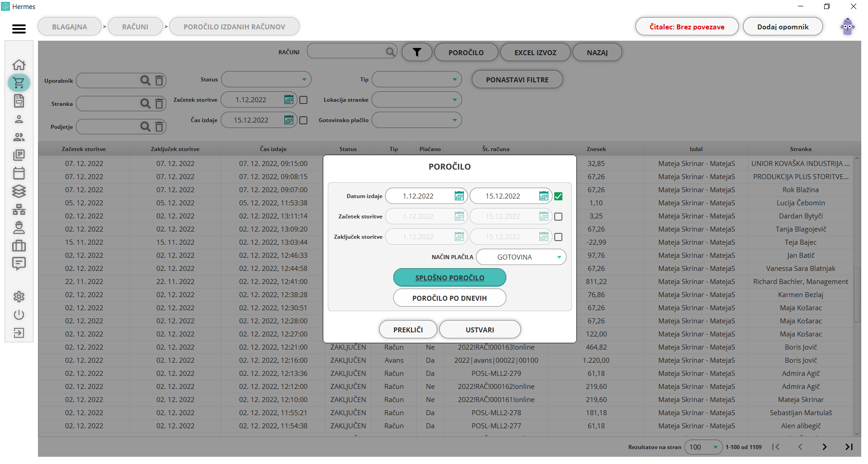
Task: Open the people group sidebar icon
Action: 19,137
